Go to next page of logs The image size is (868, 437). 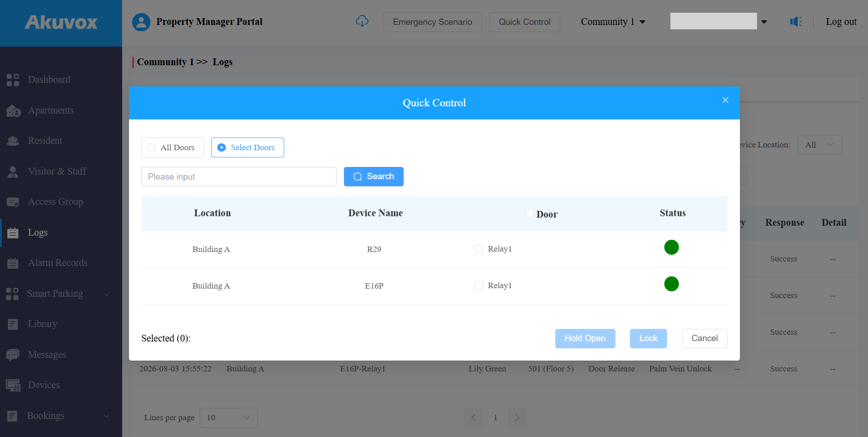click(x=517, y=418)
